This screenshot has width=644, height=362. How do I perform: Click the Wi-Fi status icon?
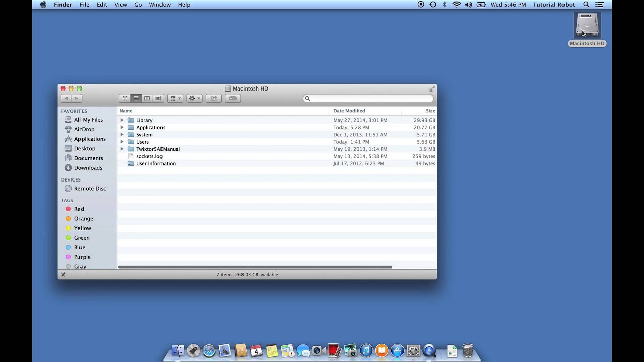tap(456, 5)
